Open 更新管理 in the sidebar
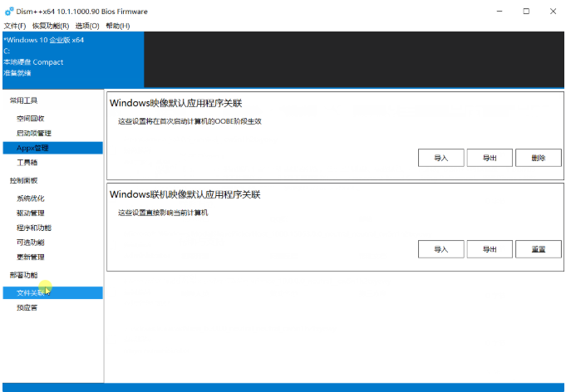This screenshot has width=566, height=392. [x=52, y=257]
